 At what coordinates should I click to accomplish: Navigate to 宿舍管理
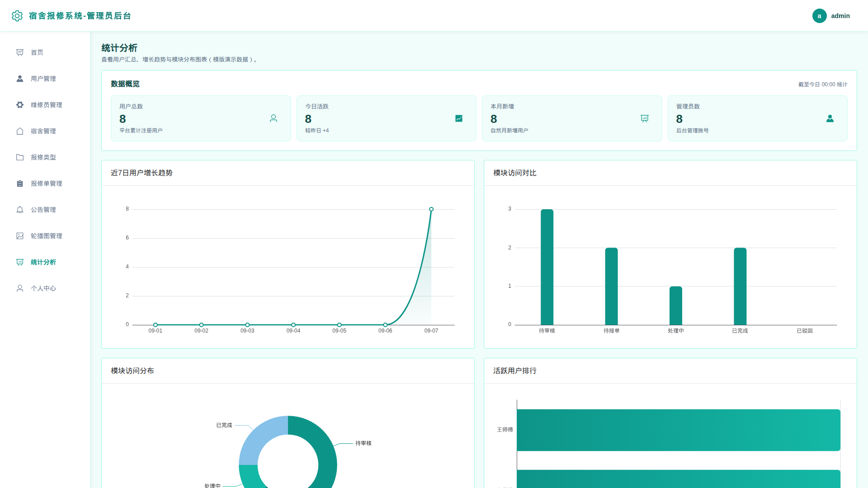coord(45,131)
